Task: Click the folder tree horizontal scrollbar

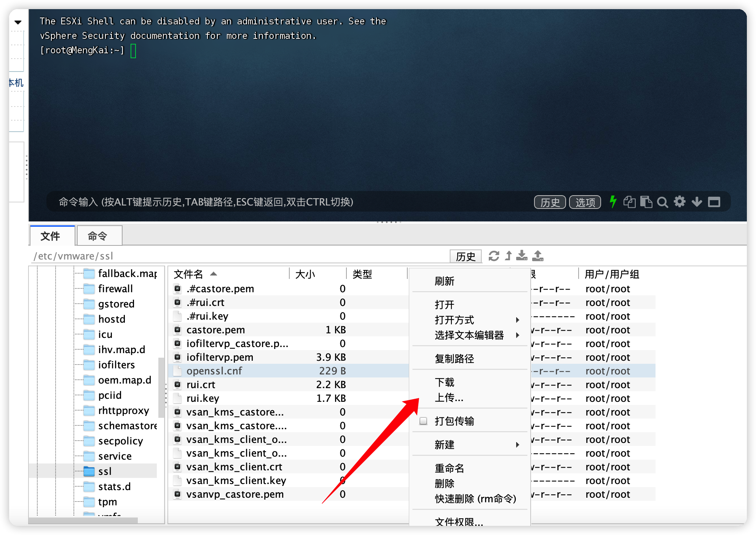Action: point(83,520)
